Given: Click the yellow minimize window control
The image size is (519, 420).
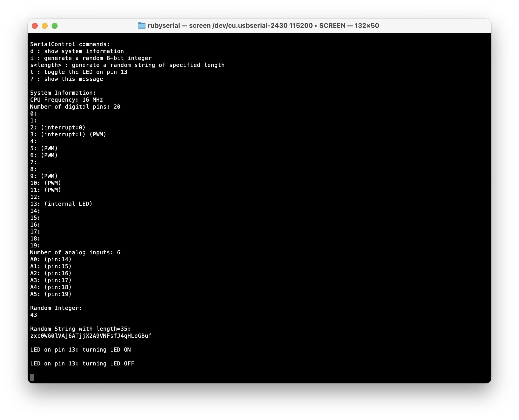Looking at the screenshot, I should pyautogui.click(x=45, y=26).
